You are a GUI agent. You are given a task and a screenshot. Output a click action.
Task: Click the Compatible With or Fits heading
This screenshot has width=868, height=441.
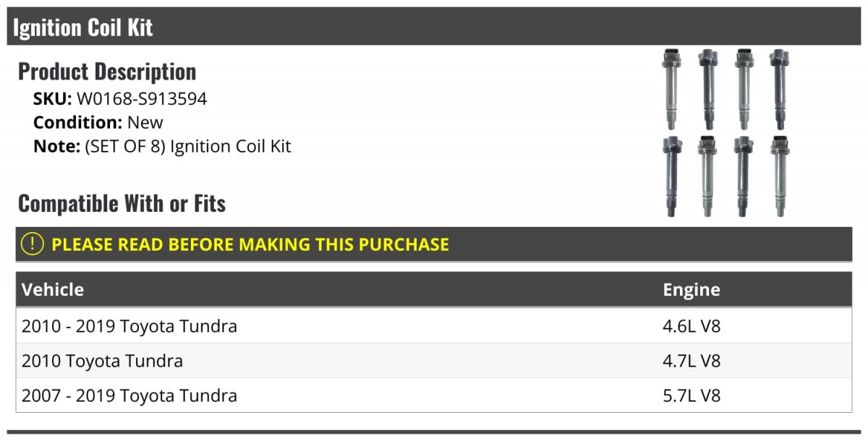pos(122,204)
